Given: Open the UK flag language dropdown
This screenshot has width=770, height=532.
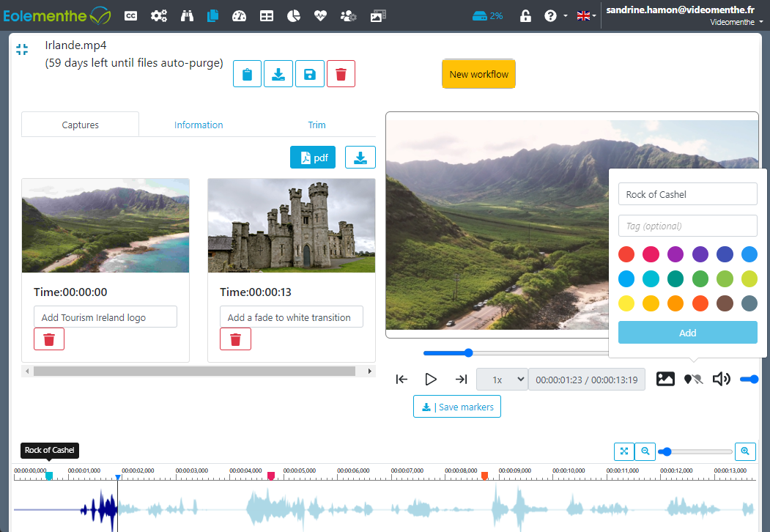Looking at the screenshot, I should pyautogui.click(x=586, y=15).
